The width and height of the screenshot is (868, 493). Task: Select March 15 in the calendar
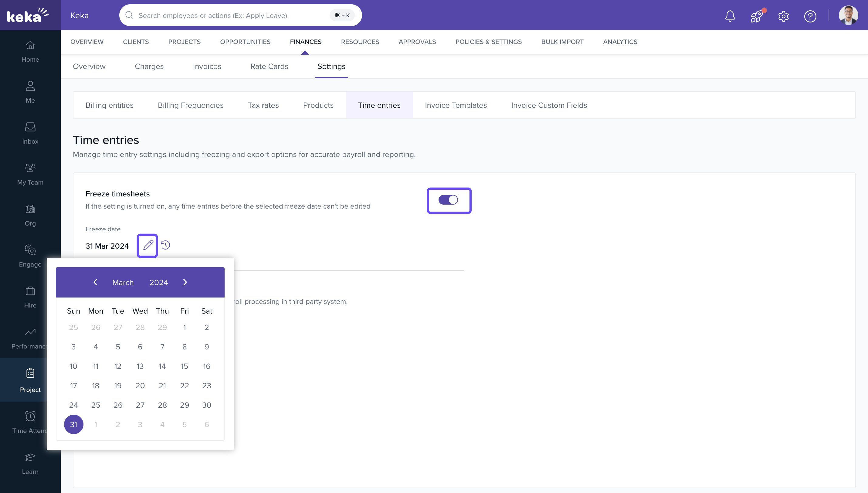[185, 366]
